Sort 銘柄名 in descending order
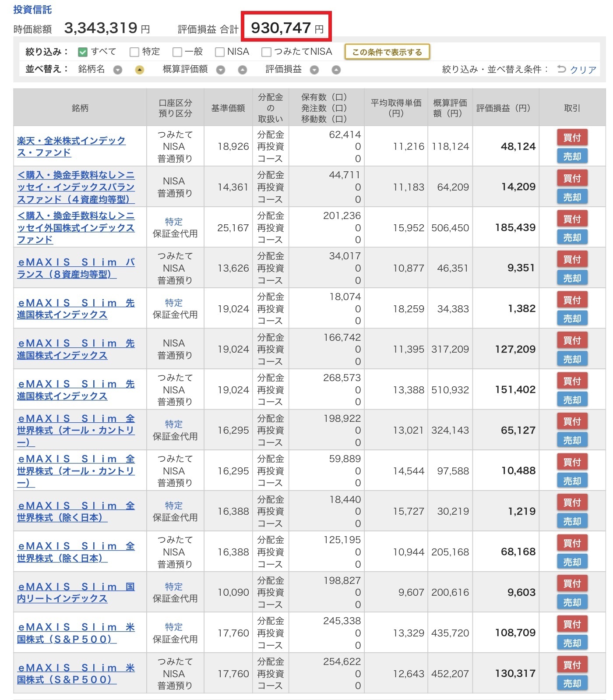 [117, 70]
